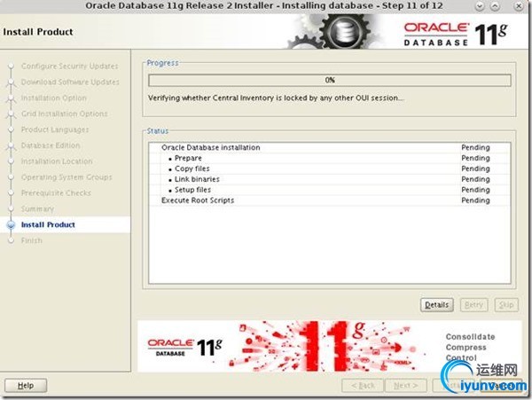Select Configure Security Updates step
Image resolution: width=532 pixels, height=400 pixels.
coord(69,66)
